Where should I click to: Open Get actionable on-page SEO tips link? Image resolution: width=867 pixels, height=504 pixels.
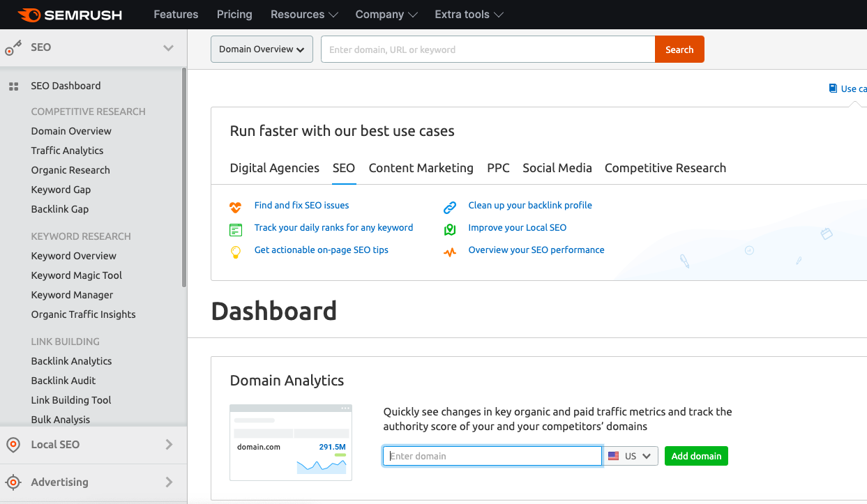click(322, 250)
